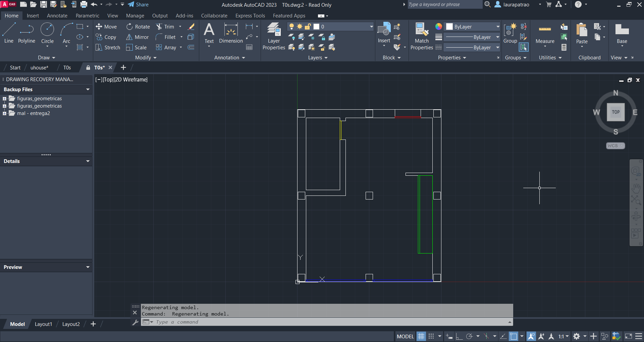The width and height of the screenshot is (644, 342).
Task: Toggle object snap in status bar
Action: 514,336
